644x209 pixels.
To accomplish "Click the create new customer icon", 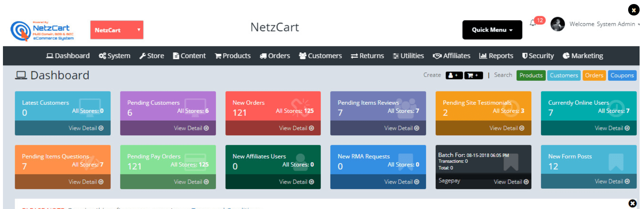I will [x=454, y=76].
